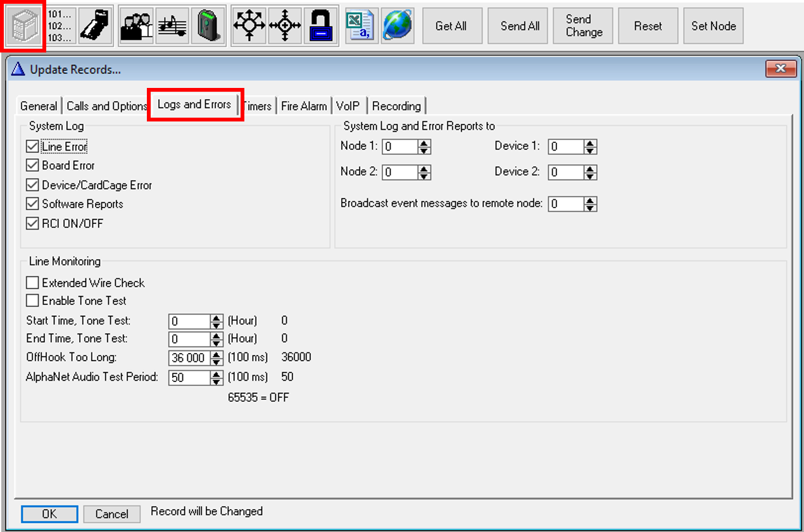
Task: Decrease OffHook Too Long spinner value
Action: [217, 361]
